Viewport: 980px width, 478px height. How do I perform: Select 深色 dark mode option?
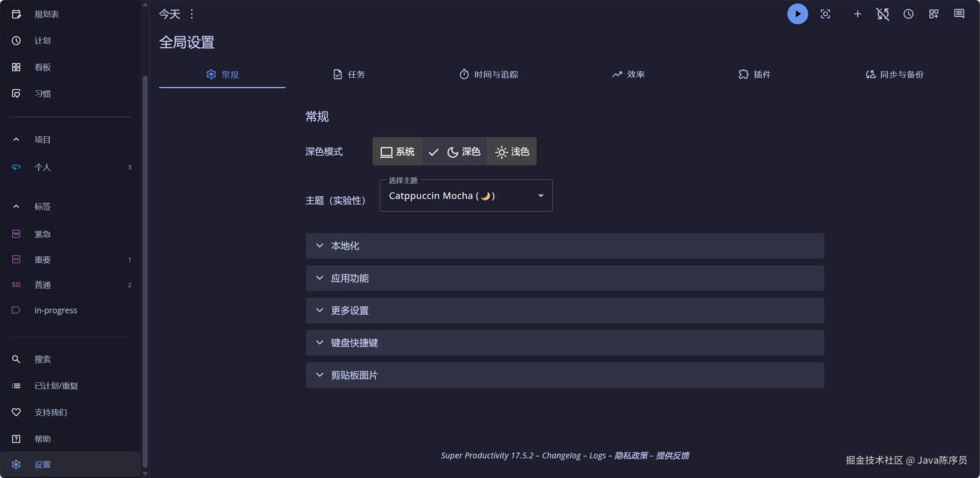(x=455, y=152)
